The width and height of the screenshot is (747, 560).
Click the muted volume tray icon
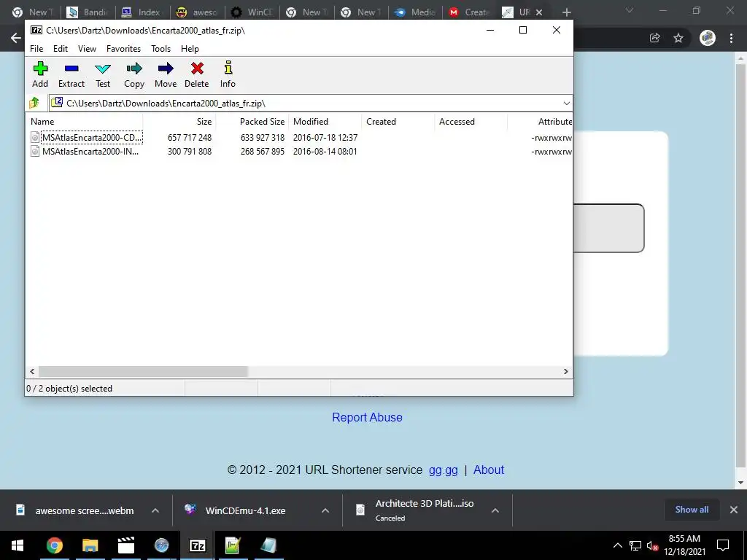652,545
